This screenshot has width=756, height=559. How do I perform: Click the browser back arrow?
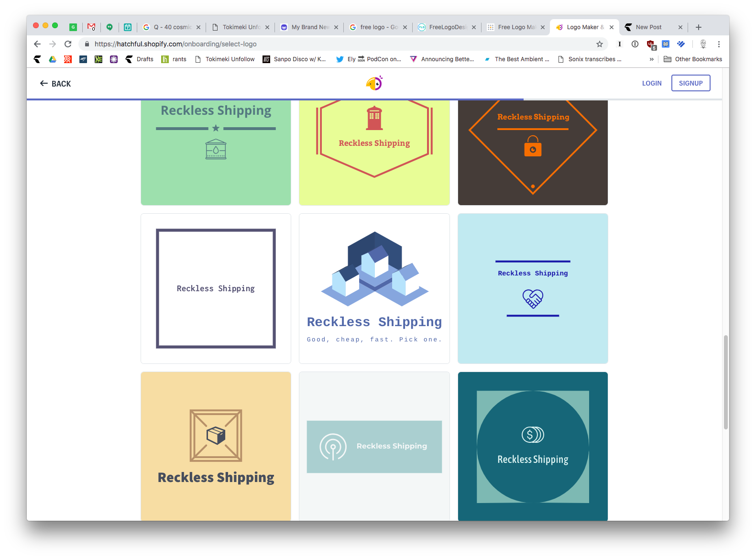click(x=37, y=44)
